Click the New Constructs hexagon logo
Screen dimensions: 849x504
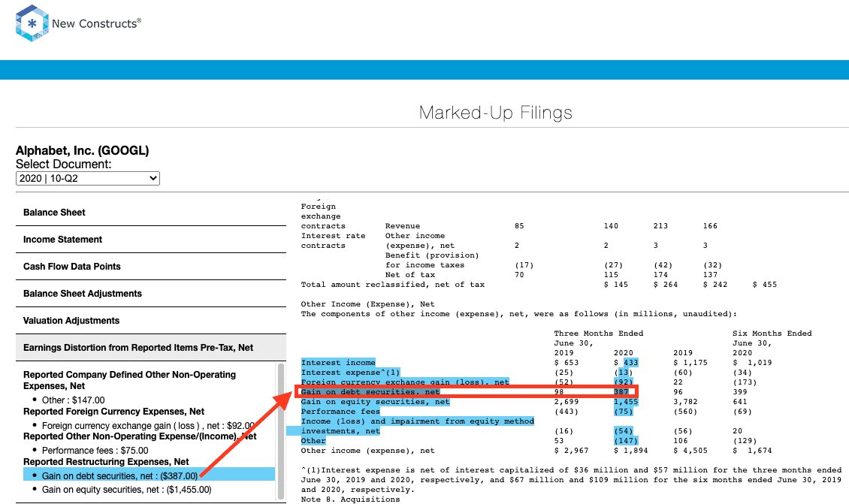[x=32, y=23]
